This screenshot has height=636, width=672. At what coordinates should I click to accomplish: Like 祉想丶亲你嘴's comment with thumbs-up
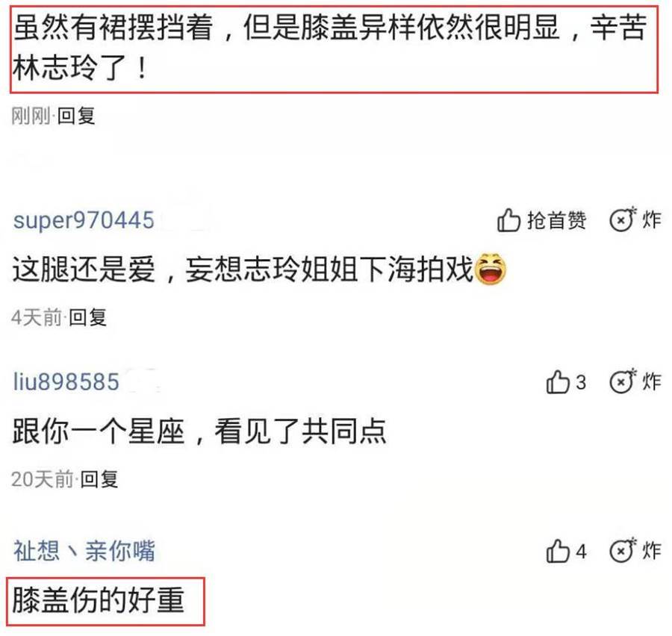coord(557,550)
